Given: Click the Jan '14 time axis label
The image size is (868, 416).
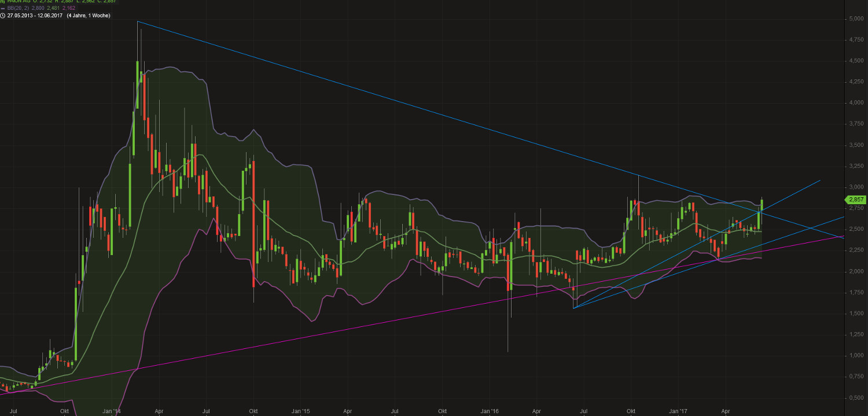Looking at the screenshot, I should pyautogui.click(x=113, y=411).
